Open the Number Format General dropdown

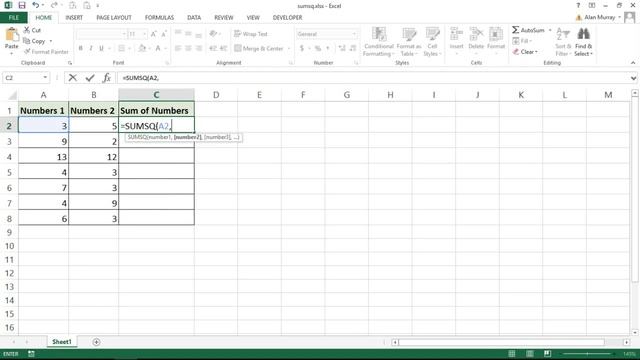[354, 34]
